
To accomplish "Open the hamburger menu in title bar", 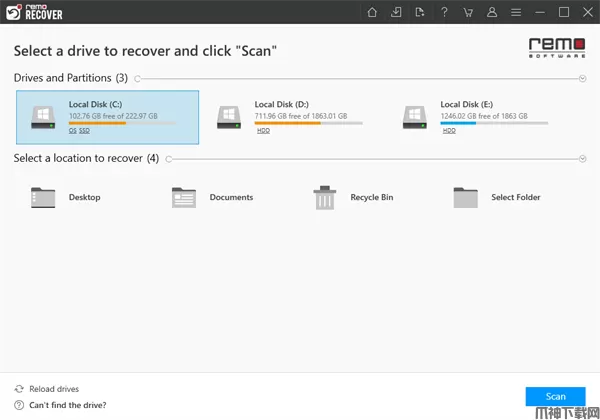I will click(516, 12).
